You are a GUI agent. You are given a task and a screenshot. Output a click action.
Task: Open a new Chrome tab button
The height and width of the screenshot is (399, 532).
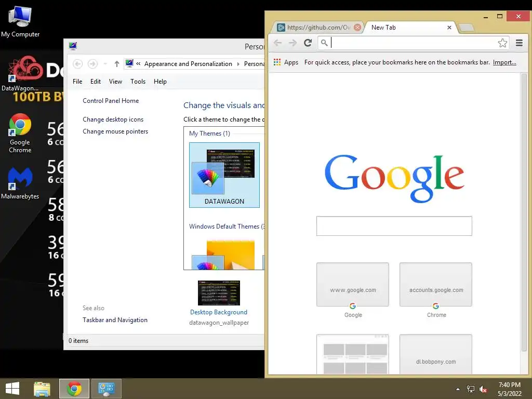[466, 28]
